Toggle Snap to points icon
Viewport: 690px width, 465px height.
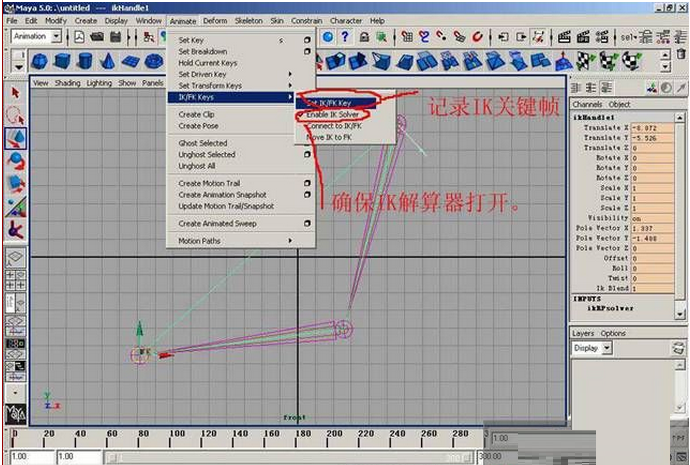click(x=442, y=37)
